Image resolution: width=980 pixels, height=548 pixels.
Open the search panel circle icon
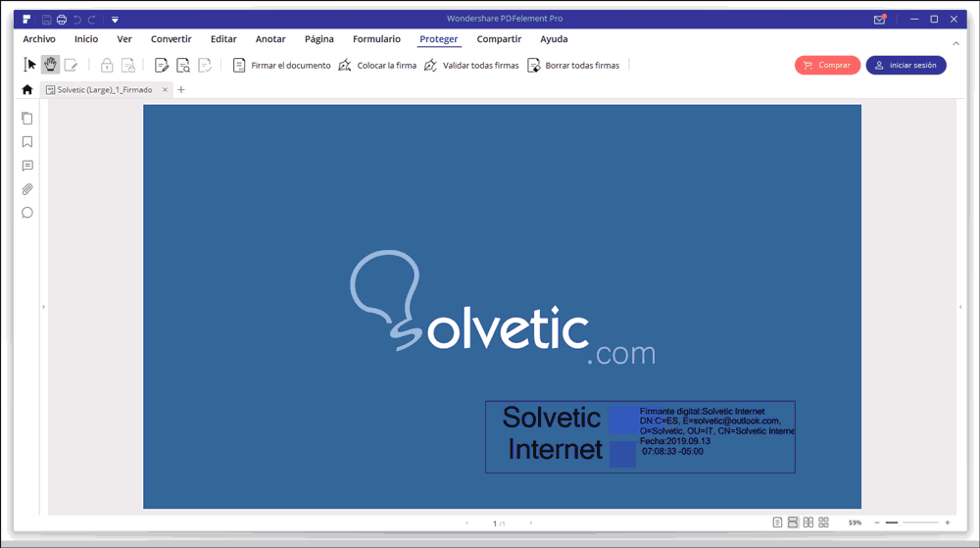pyautogui.click(x=26, y=213)
